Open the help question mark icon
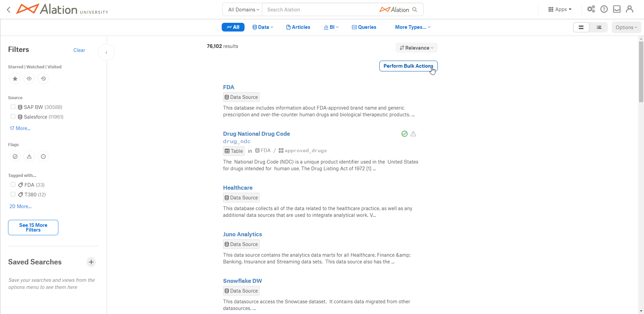The height and width of the screenshot is (314, 644). [604, 9]
